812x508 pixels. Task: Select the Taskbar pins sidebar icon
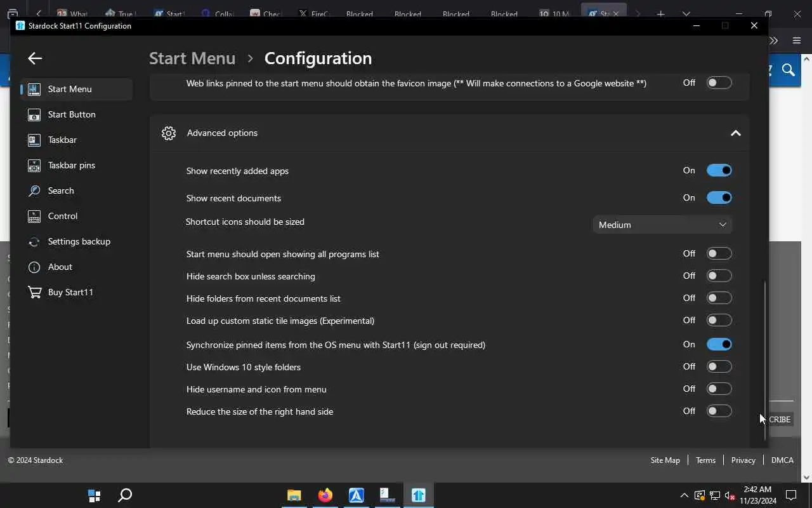(34, 165)
